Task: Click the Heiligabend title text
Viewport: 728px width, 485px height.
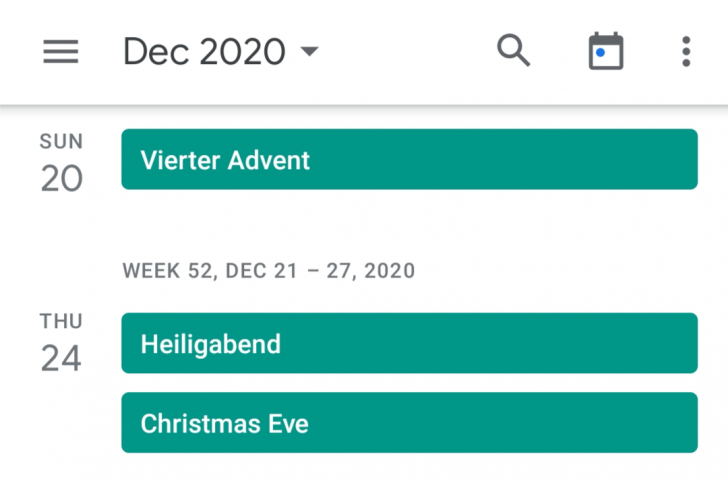Action: click(211, 345)
